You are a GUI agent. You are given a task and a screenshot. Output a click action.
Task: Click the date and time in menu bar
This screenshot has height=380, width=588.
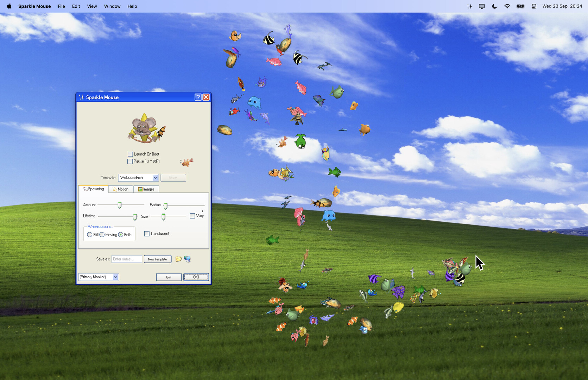[562, 6]
